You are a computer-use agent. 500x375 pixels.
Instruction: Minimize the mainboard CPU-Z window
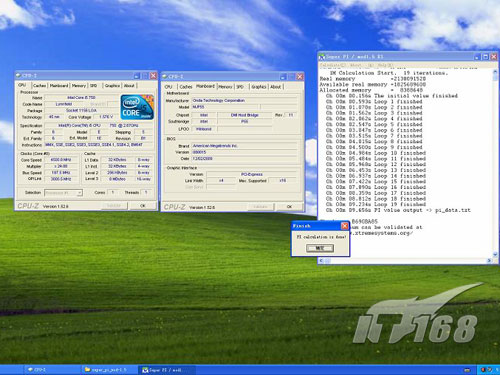point(283,77)
